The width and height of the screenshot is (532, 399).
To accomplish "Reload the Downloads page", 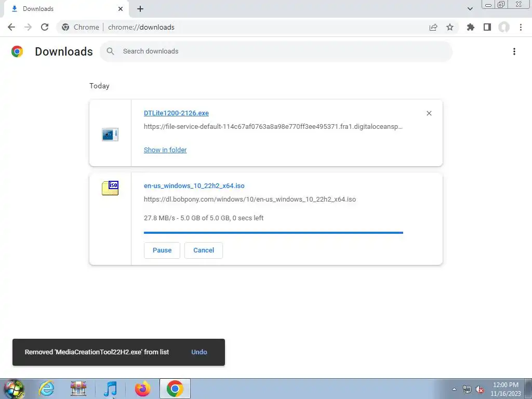I will pyautogui.click(x=45, y=27).
